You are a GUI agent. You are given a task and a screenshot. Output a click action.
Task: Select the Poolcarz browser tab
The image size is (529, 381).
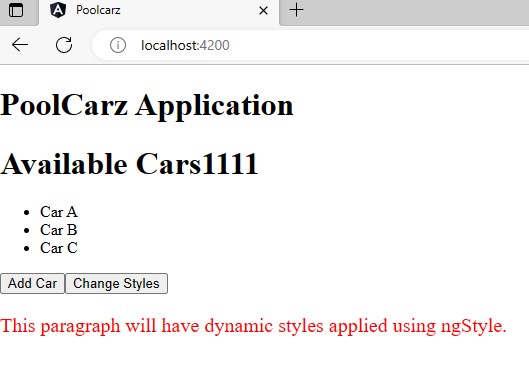(159, 12)
